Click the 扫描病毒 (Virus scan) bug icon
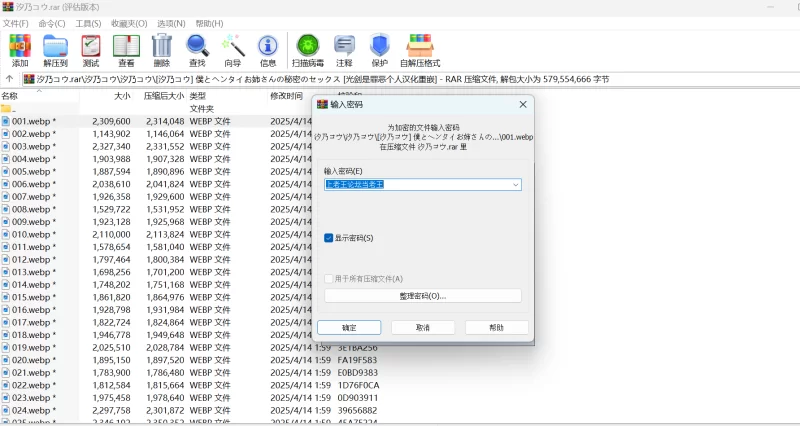The width and height of the screenshot is (800, 426). [x=308, y=46]
